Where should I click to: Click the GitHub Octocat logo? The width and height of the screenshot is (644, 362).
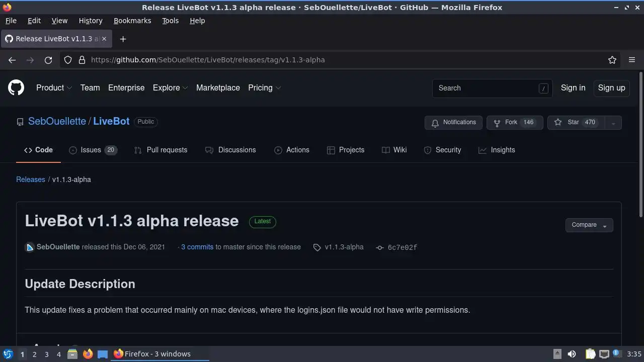pos(16,87)
